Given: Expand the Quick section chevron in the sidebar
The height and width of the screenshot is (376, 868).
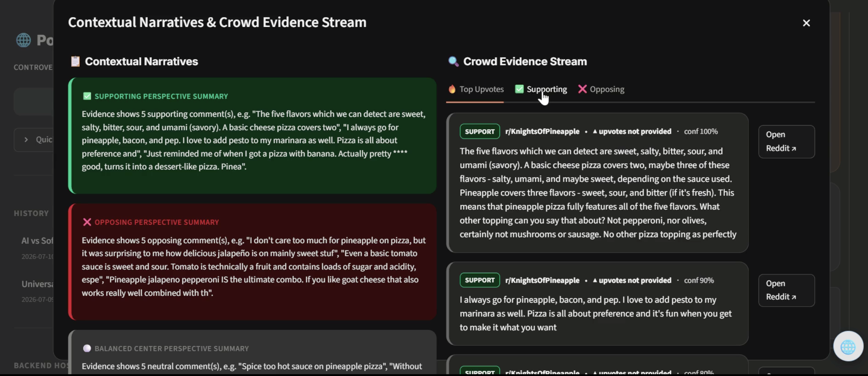Looking at the screenshot, I should (x=26, y=139).
